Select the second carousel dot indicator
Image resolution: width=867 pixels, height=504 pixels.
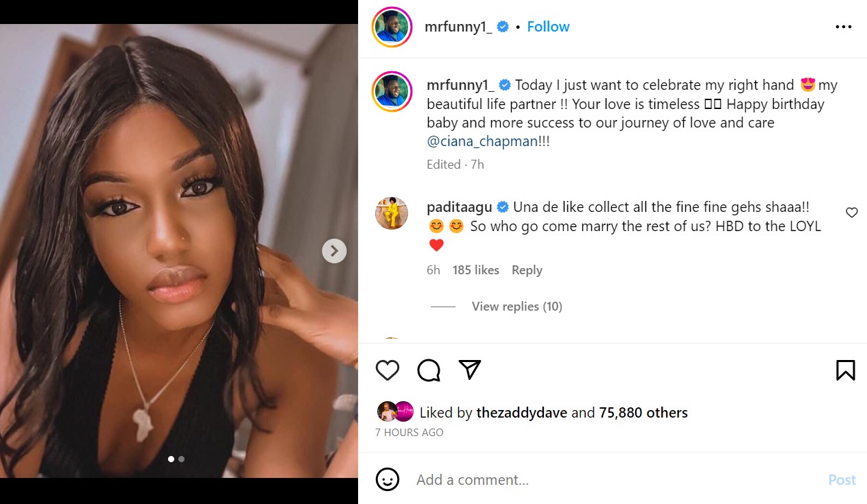pyautogui.click(x=181, y=459)
